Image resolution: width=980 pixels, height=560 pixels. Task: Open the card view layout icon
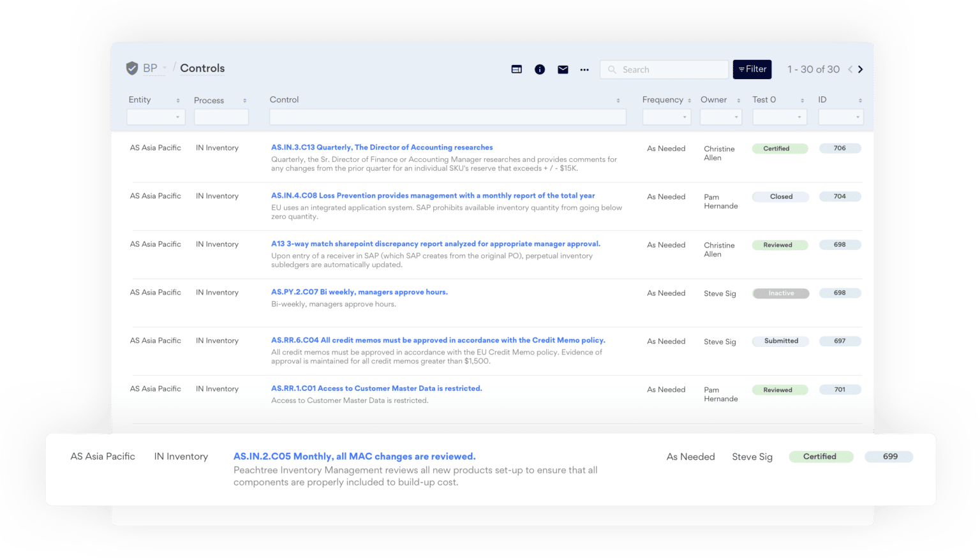tap(516, 69)
